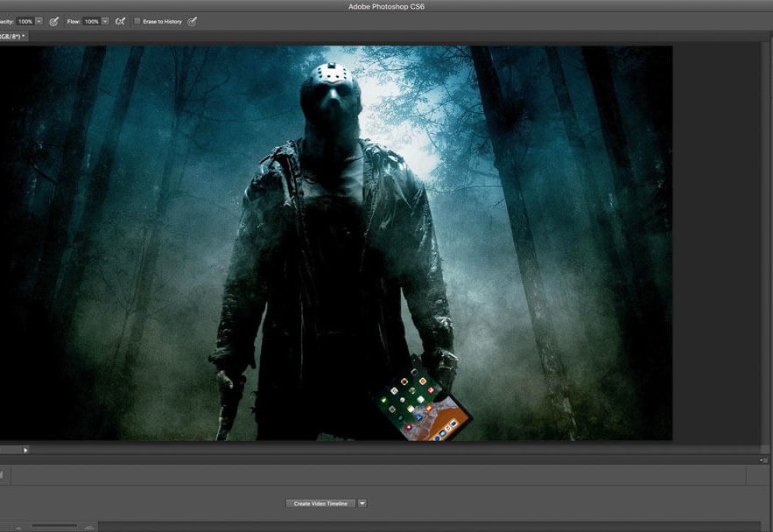Click the timeline zoom-out mountain icon

click(18, 528)
